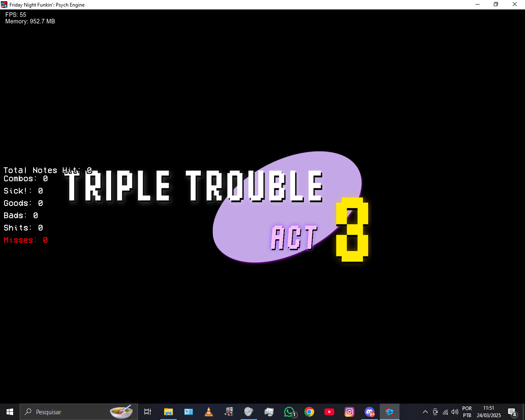Click the red Misses: 0 counter
Viewport: 525px width, 420px height.
[26, 240]
